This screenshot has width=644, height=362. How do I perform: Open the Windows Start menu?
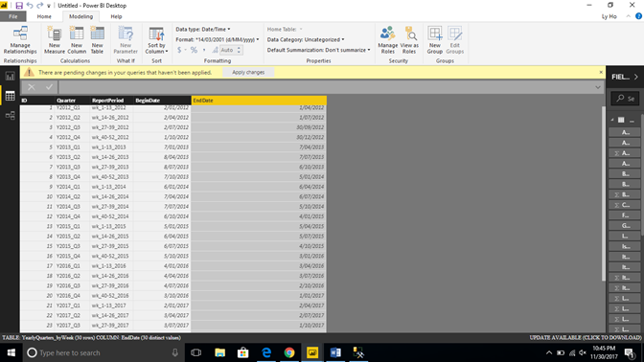11,352
